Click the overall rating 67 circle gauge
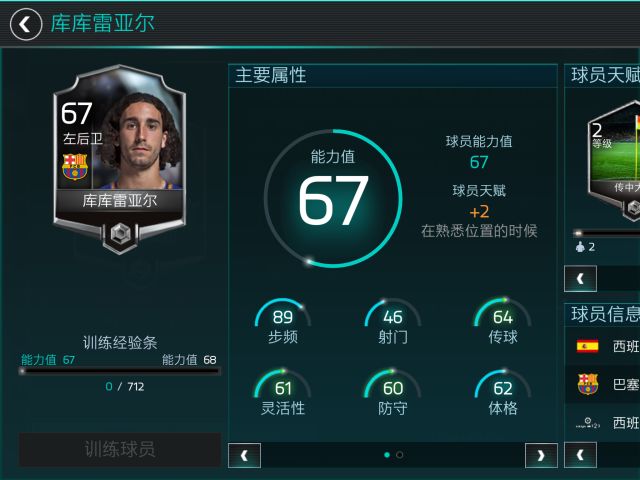This screenshot has height=480, width=640. (333, 198)
